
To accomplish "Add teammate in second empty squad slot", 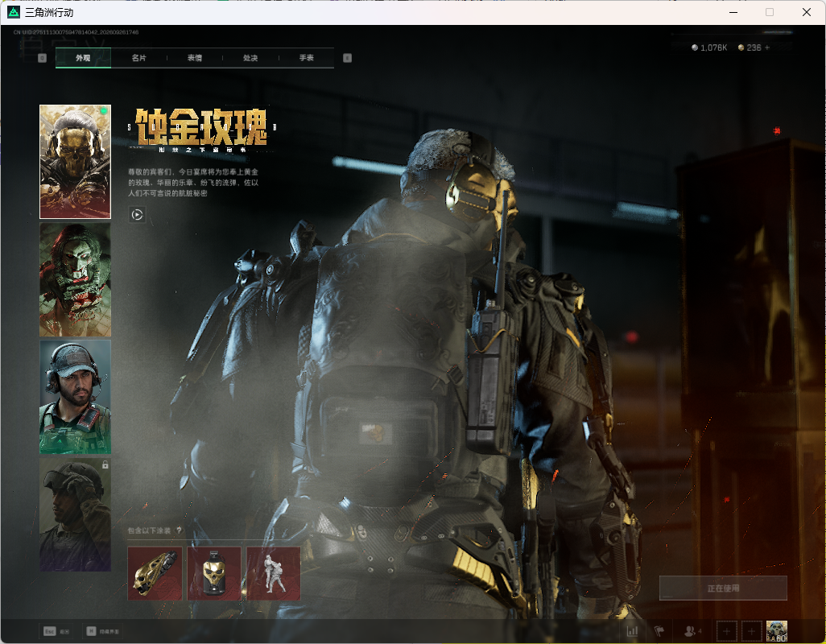I will tap(752, 631).
